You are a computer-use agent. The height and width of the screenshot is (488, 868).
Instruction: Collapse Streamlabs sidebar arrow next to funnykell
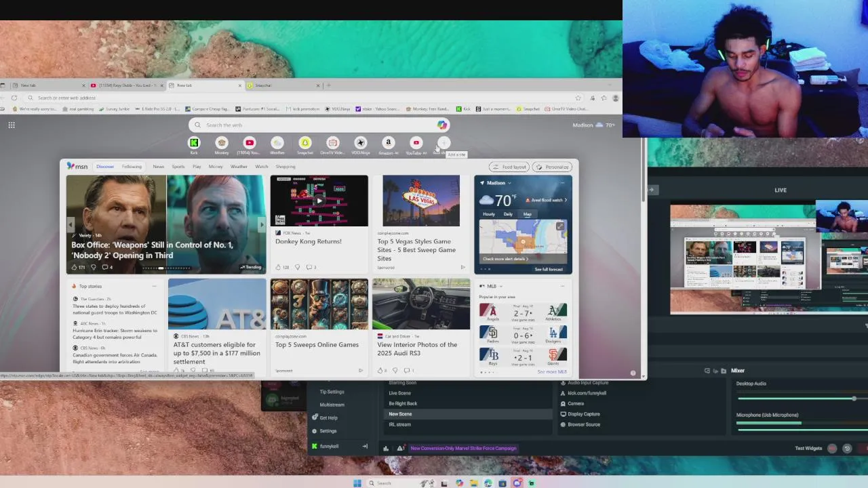tap(365, 446)
